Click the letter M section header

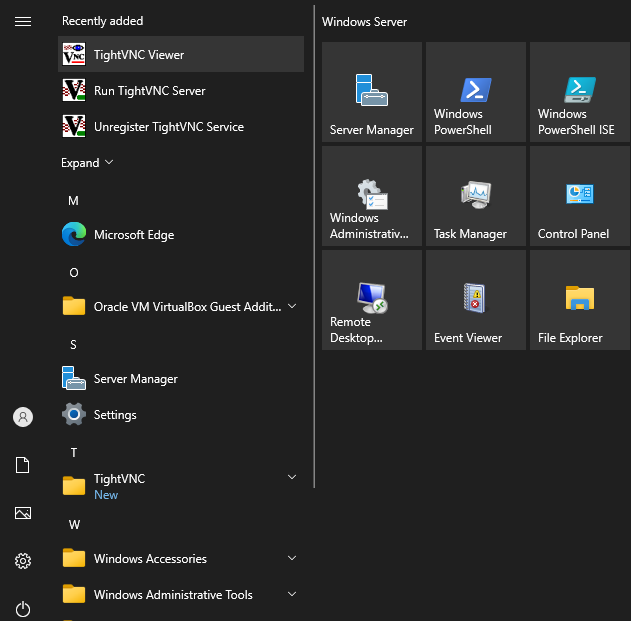coord(73,200)
